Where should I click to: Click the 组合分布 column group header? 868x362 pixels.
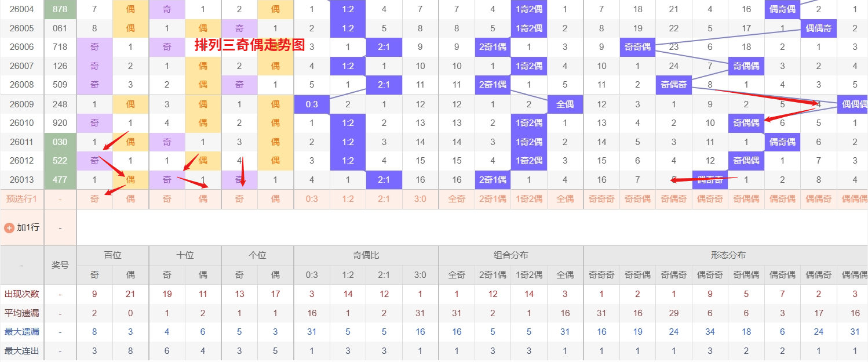pos(510,255)
